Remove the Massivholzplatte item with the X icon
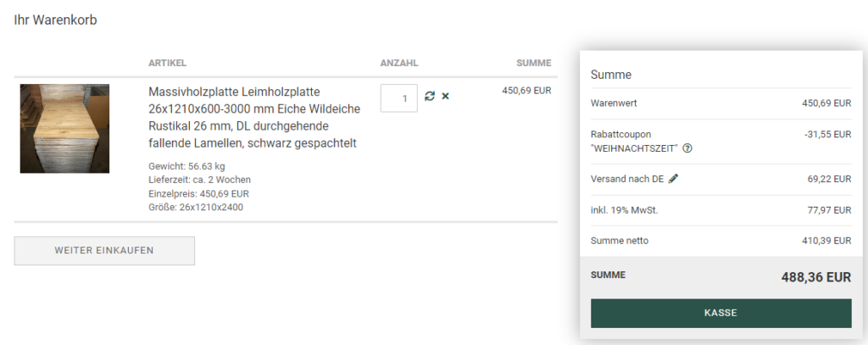This screenshot has height=345, width=868. coord(445,97)
